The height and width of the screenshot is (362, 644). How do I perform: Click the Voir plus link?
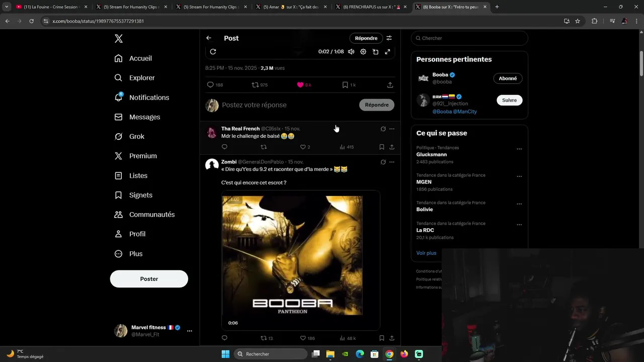click(x=426, y=253)
